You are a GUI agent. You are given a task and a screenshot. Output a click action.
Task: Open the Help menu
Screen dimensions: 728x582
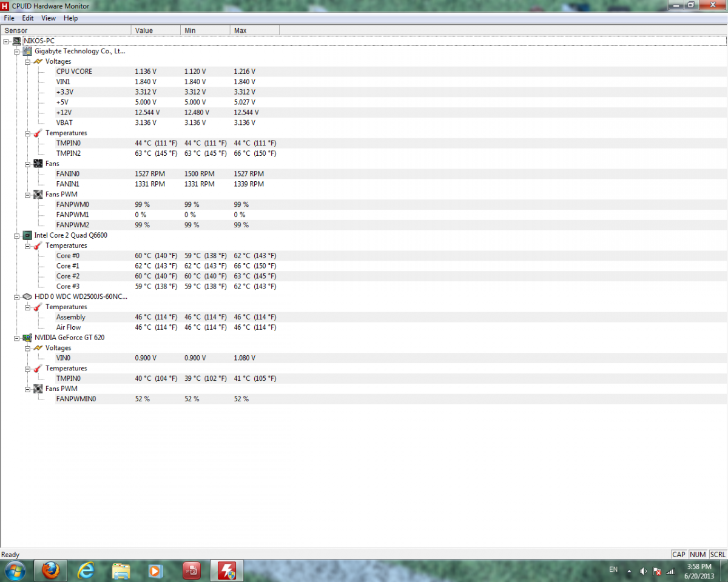71,18
